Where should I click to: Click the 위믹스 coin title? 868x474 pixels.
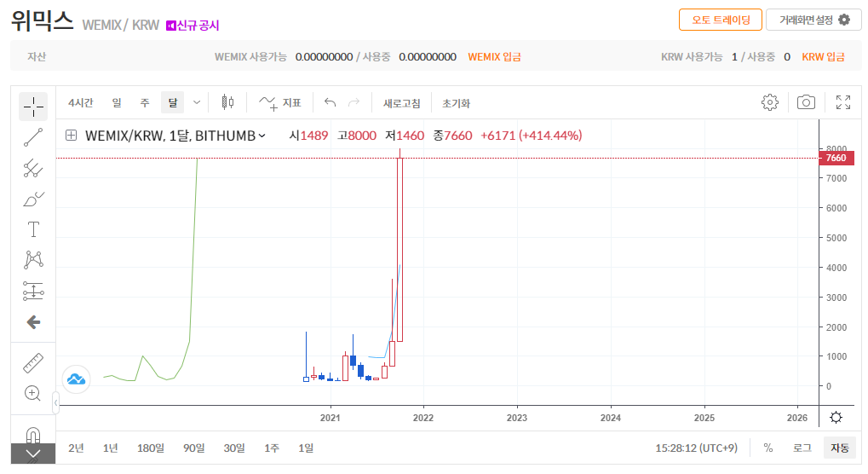[x=43, y=21]
